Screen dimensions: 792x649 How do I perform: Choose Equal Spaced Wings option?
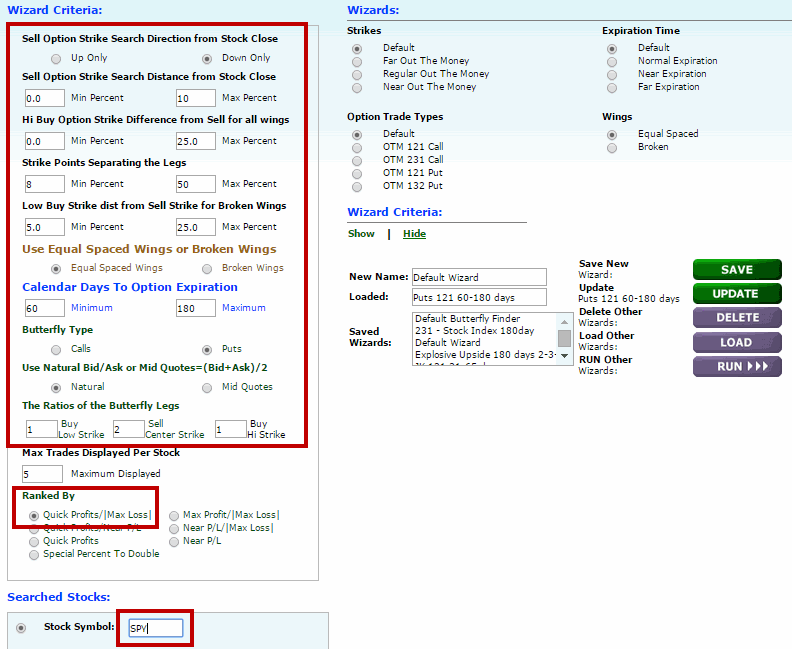56,269
